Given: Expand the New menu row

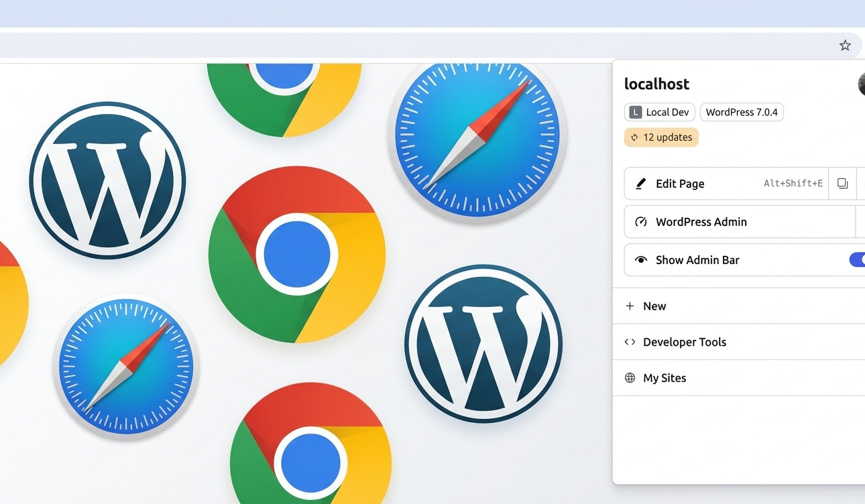Looking at the screenshot, I should tap(739, 306).
